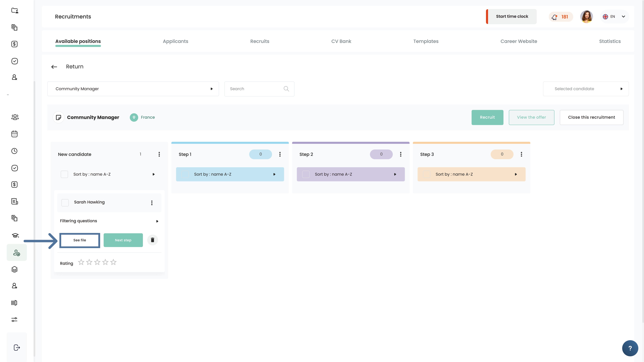
Task: Delete candidate with trash icon
Action: tap(152, 240)
